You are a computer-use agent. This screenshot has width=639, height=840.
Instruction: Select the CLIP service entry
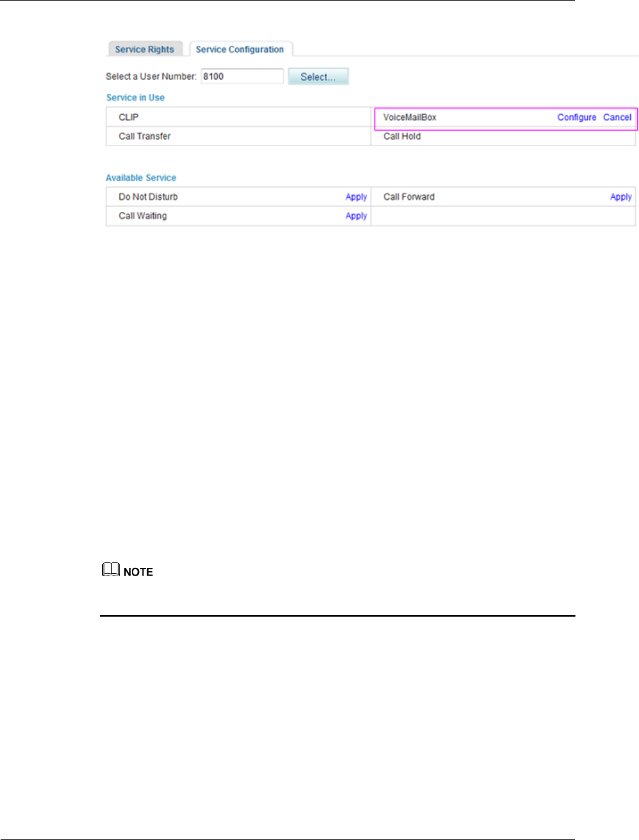[x=128, y=117]
